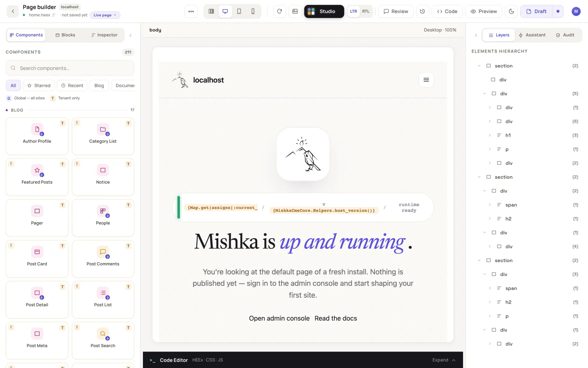The image size is (588, 368).
Task: Click the Draft status dot button
Action: [x=558, y=11]
